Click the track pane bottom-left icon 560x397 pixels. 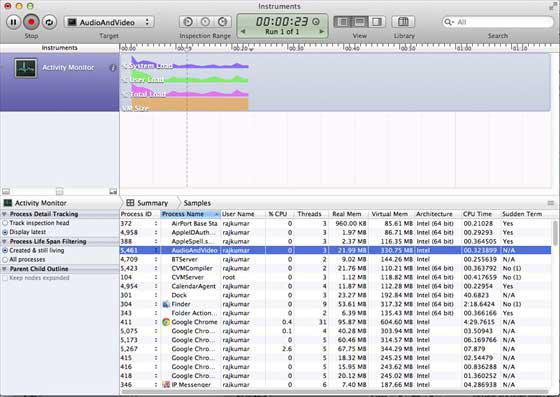(x=6, y=192)
